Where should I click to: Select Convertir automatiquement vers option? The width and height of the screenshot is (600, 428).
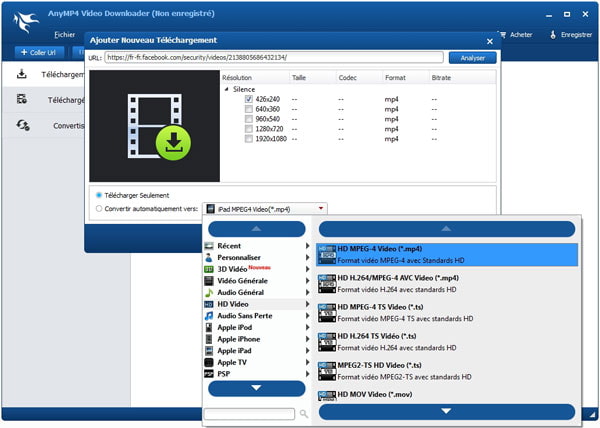click(x=98, y=208)
